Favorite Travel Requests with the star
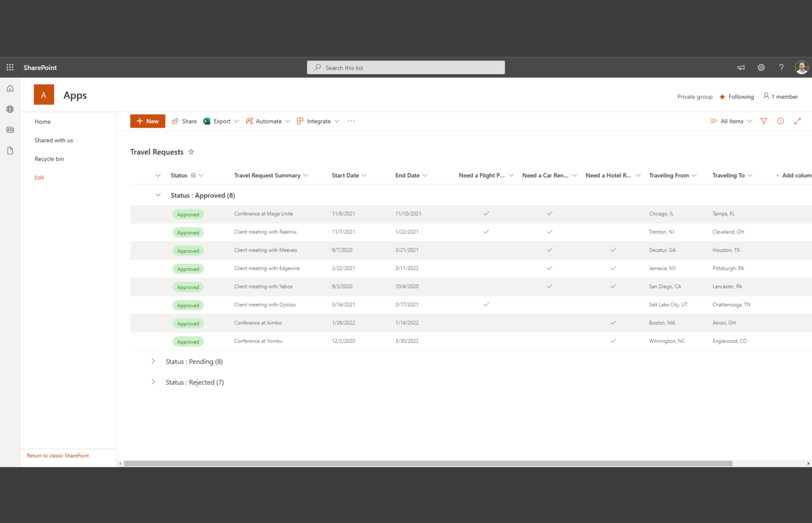This screenshot has width=812, height=523. [191, 152]
